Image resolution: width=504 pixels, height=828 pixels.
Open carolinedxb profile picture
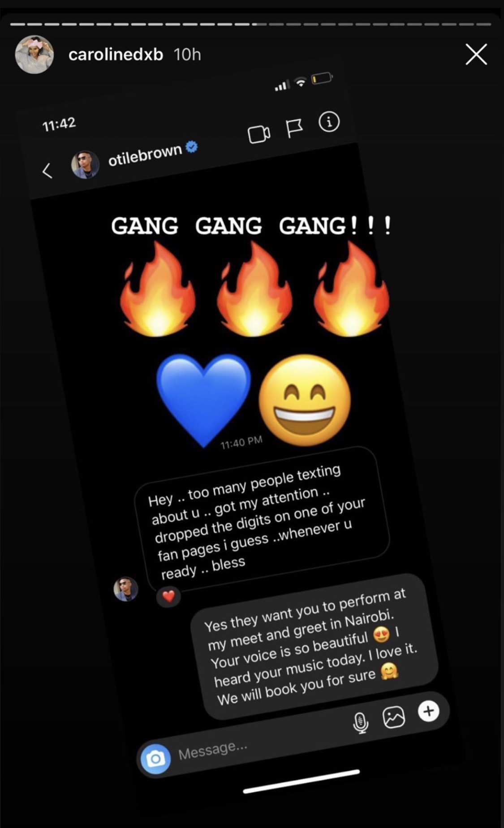tap(34, 54)
